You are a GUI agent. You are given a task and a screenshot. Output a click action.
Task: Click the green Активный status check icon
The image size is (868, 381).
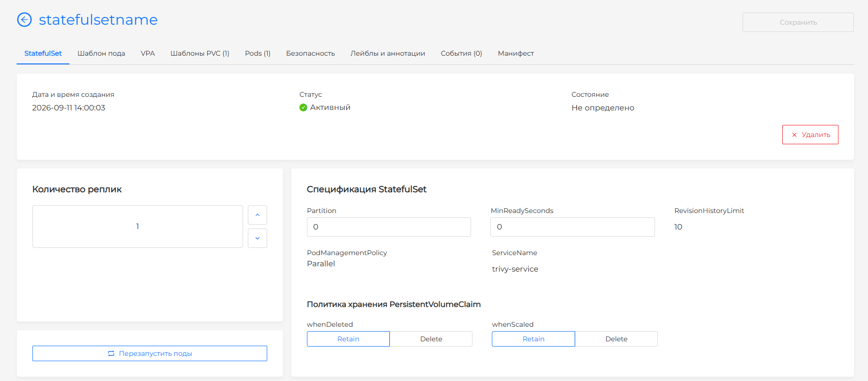click(303, 107)
